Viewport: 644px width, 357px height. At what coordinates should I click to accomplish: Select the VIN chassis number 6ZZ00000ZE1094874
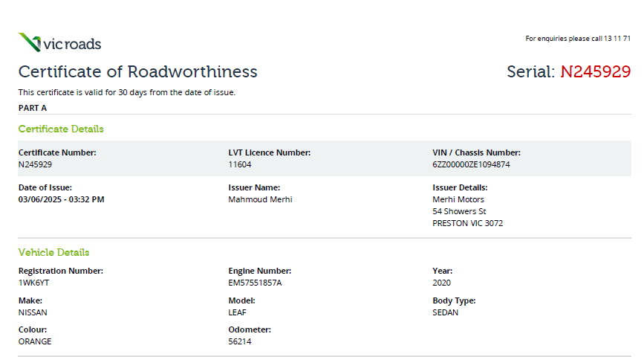(x=471, y=164)
